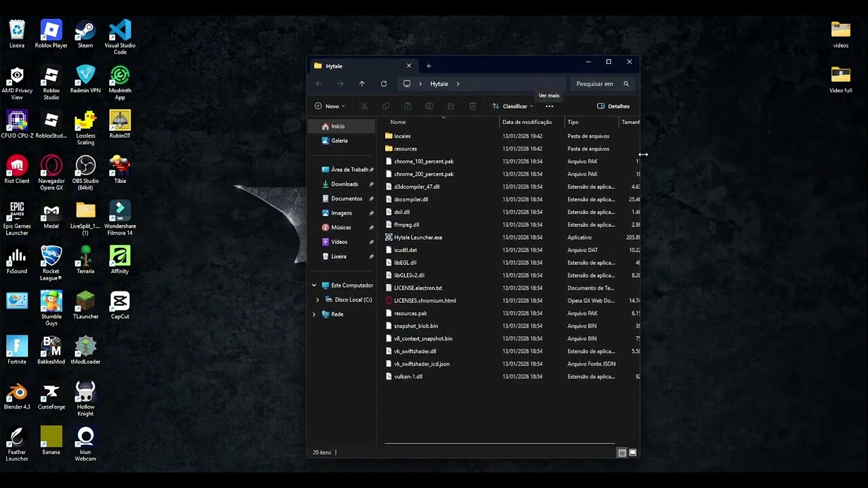Launch Hollow Knight desktop icon

[85, 399]
